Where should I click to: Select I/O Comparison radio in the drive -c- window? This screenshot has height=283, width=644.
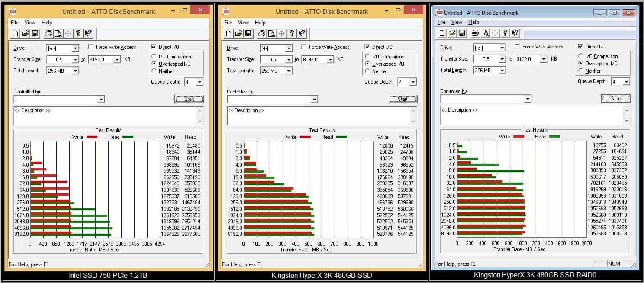581,56
